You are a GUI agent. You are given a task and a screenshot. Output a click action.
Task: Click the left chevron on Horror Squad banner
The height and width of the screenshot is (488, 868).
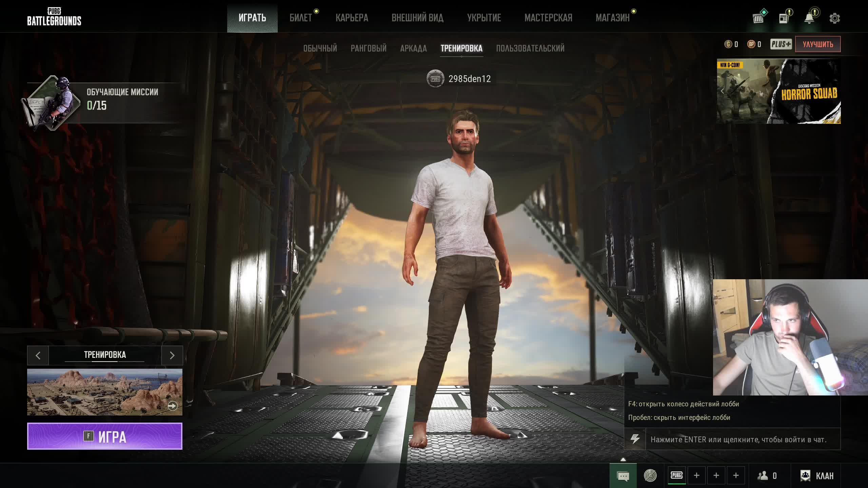(723, 91)
